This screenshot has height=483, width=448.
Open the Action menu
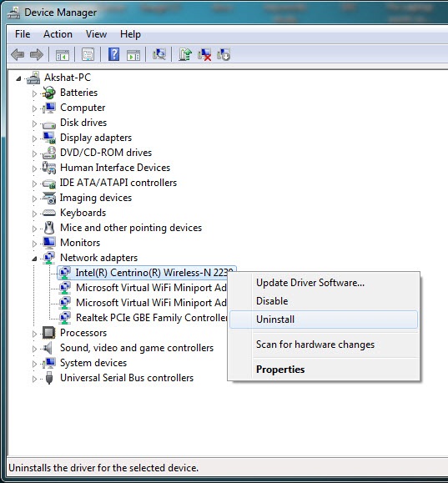click(58, 34)
